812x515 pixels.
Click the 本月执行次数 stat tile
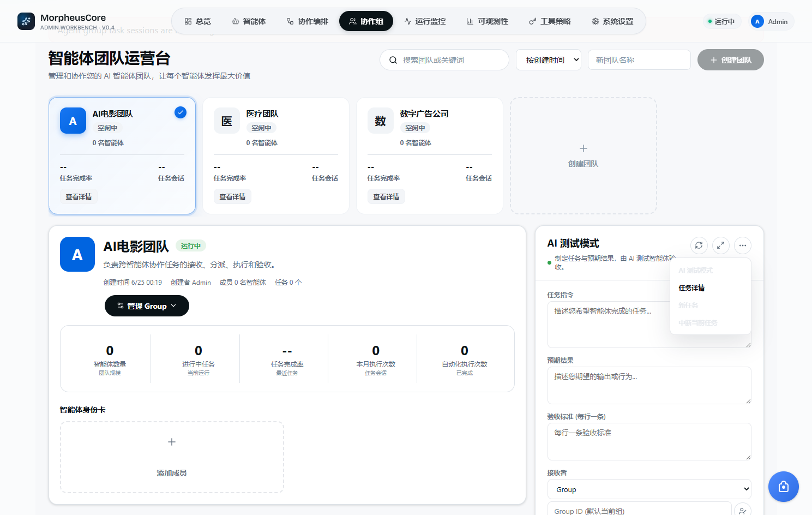376,359
